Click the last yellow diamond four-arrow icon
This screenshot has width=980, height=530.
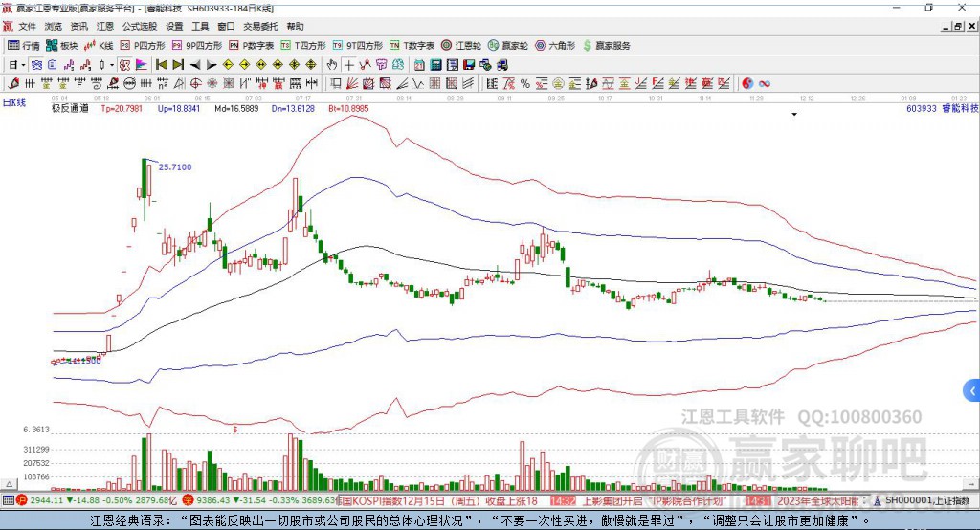tap(311, 65)
